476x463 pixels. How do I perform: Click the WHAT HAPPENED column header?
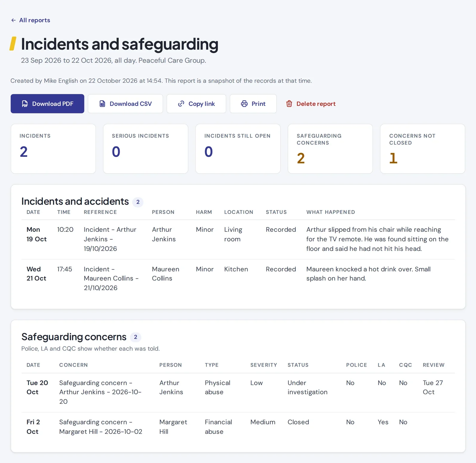[x=331, y=212]
